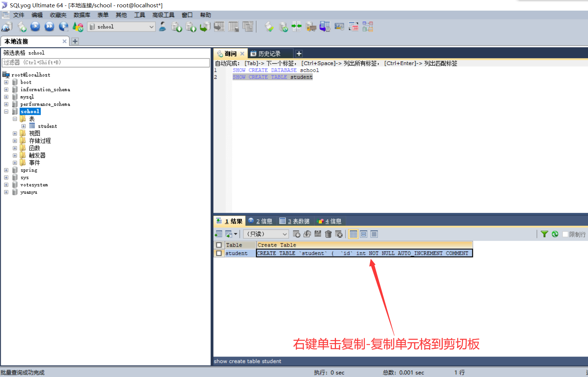588x377 pixels.
Task: Check the student row checkbox
Action: click(x=219, y=253)
